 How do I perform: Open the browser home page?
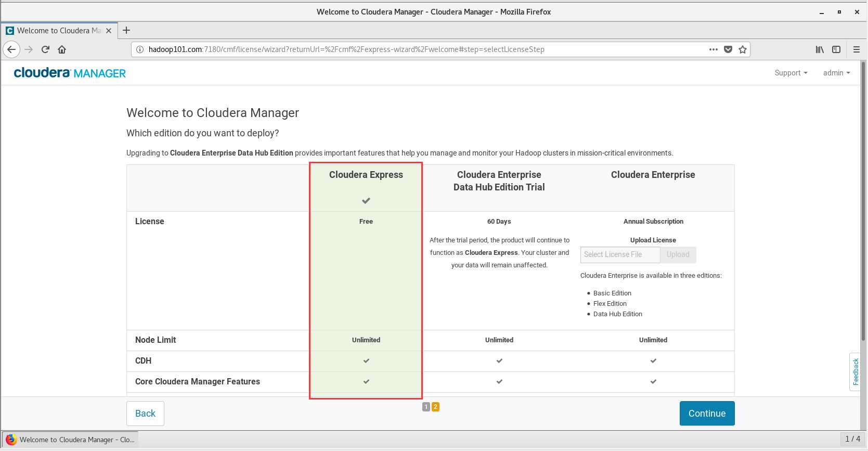click(62, 49)
